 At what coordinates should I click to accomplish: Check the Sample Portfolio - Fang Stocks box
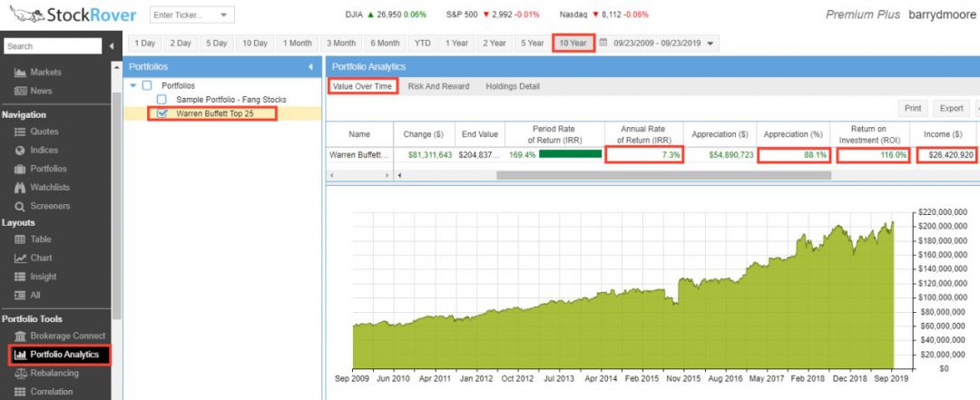(162, 99)
